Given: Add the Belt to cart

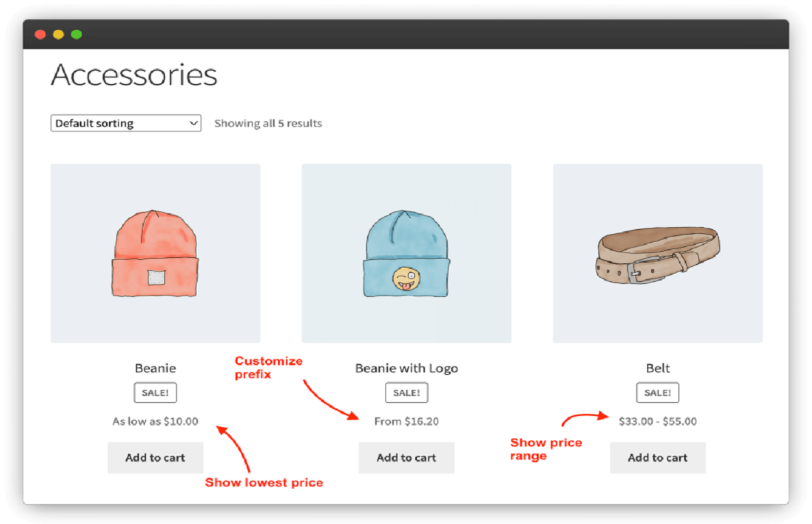Looking at the screenshot, I should point(657,458).
